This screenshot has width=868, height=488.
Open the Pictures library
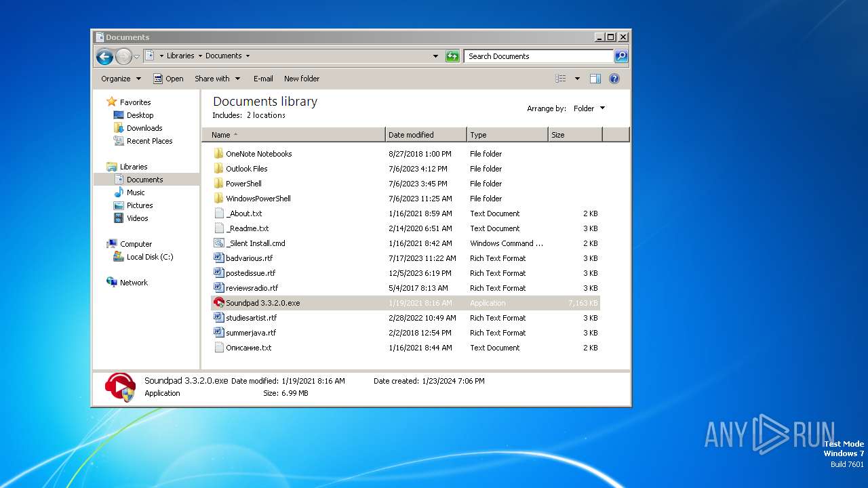click(x=133, y=205)
